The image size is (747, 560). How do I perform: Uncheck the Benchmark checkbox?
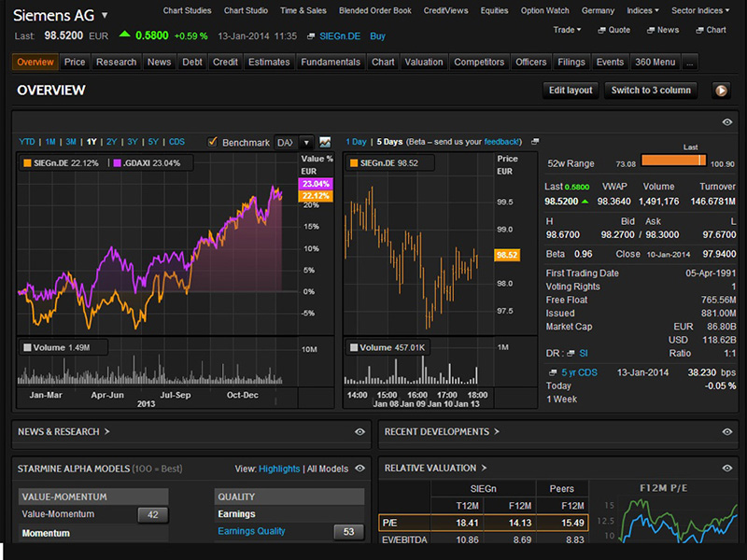click(x=212, y=142)
